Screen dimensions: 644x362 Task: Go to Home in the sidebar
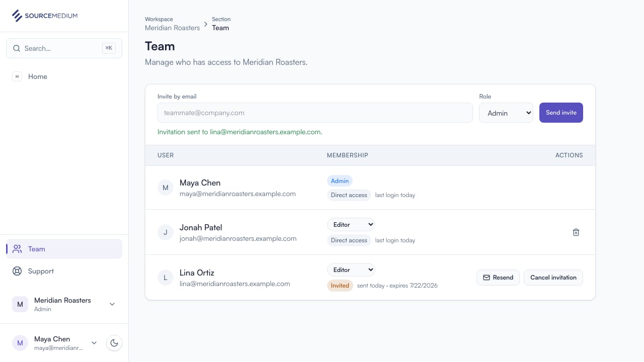click(64, 76)
